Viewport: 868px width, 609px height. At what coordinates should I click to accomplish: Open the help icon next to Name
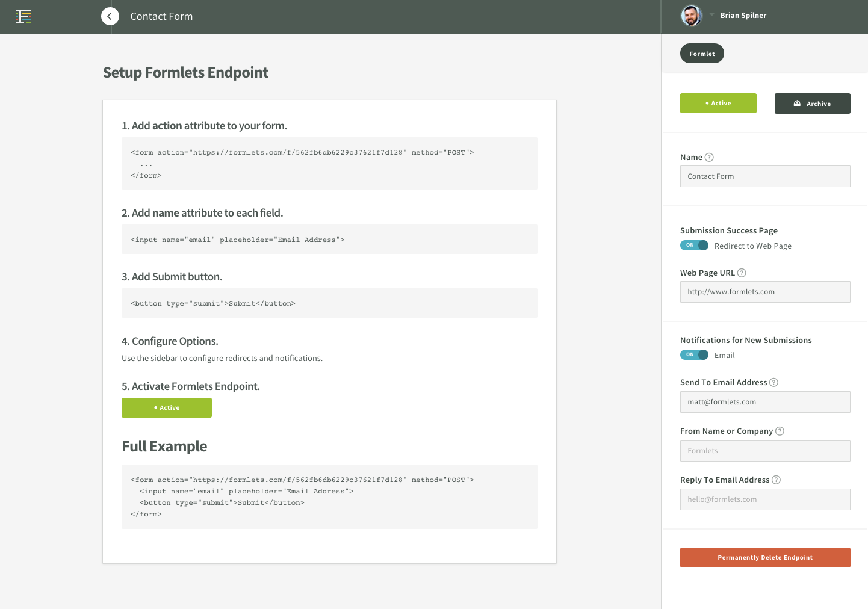709,157
